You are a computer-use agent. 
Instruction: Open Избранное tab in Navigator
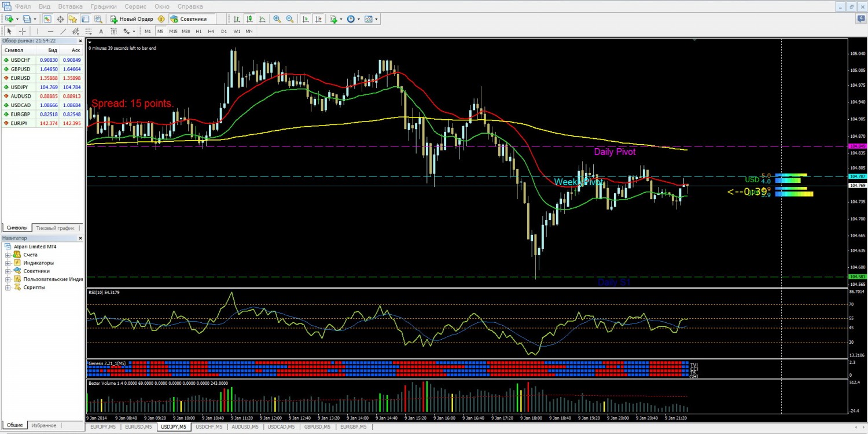point(44,425)
